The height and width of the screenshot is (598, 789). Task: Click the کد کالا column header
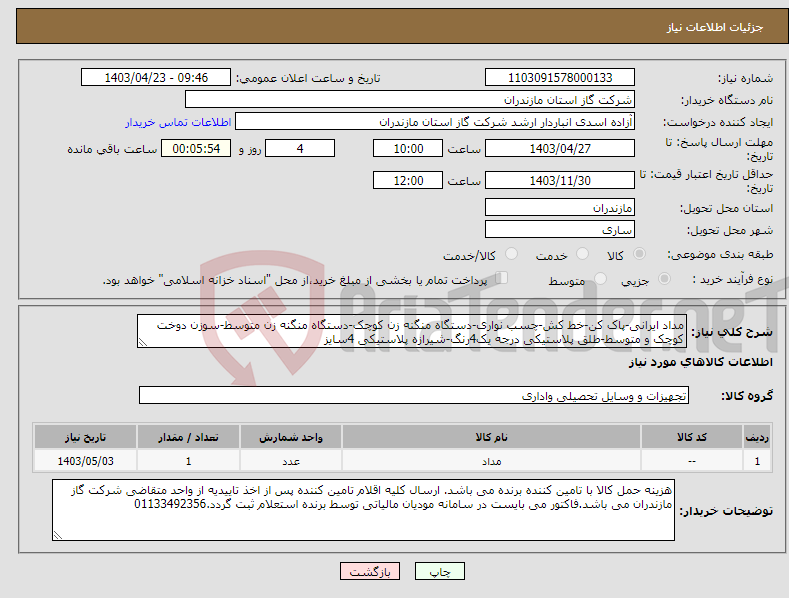click(692, 437)
